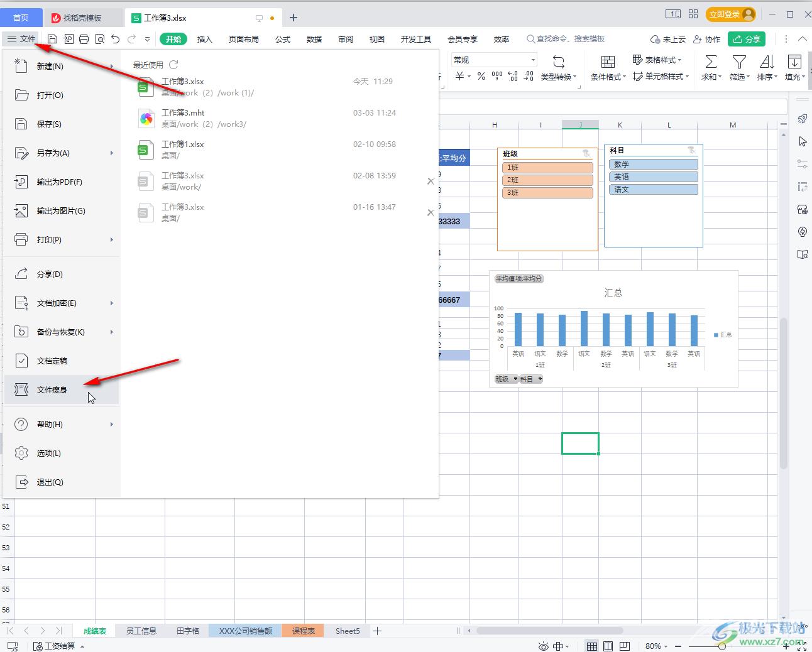This screenshot has height=652, width=812.
Task: Click the Sort (排序) icon
Action: pyautogui.click(x=767, y=62)
